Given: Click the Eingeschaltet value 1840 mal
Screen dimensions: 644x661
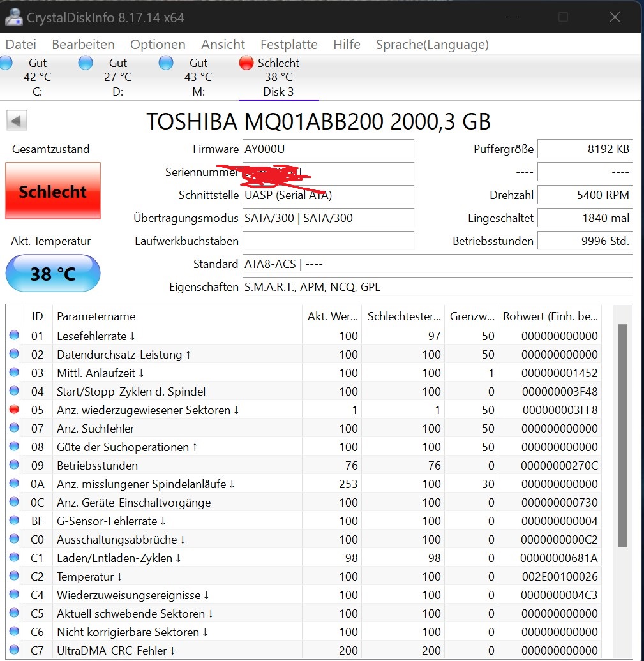Looking at the screenshot, I should point(585,218).
